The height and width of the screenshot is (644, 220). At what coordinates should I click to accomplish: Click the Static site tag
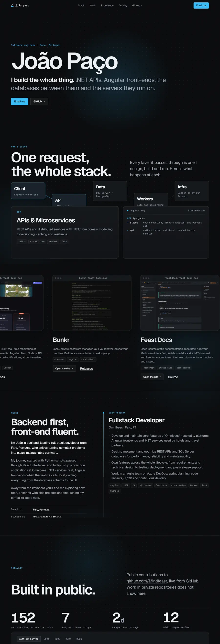165,368
